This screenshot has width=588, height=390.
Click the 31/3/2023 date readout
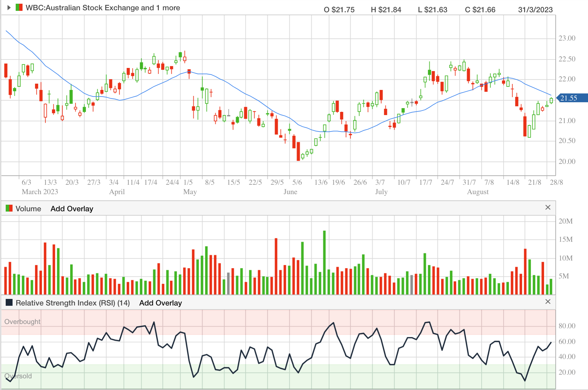click(535, 10)
